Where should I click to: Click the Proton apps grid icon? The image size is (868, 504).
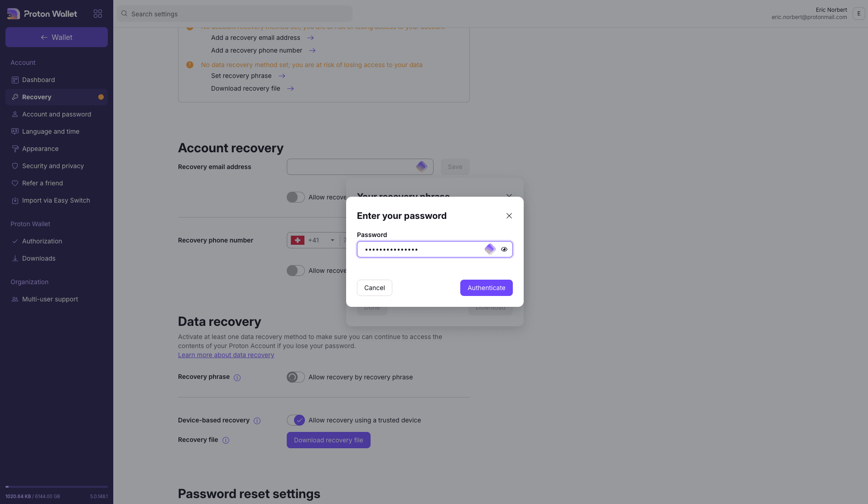pos(98,14)
